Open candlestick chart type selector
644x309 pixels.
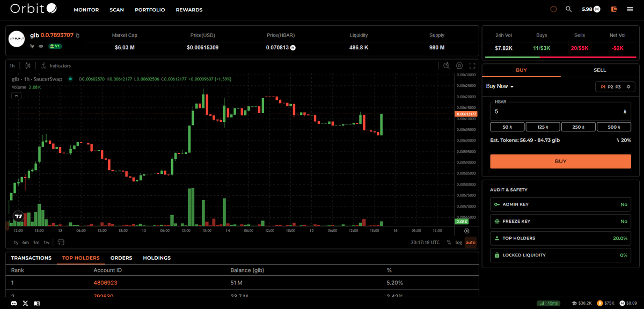[x=28, y=65]
